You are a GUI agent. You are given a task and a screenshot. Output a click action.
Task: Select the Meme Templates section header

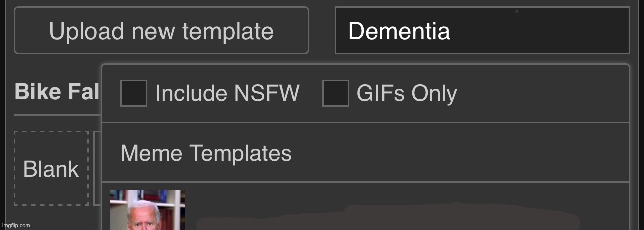click(x=206, y=153)
